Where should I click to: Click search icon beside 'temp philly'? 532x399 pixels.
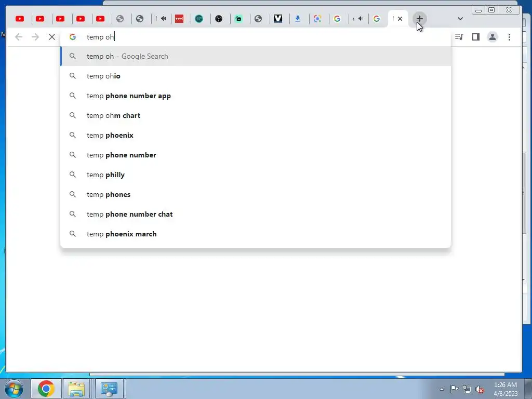click(x=73, y=175)
